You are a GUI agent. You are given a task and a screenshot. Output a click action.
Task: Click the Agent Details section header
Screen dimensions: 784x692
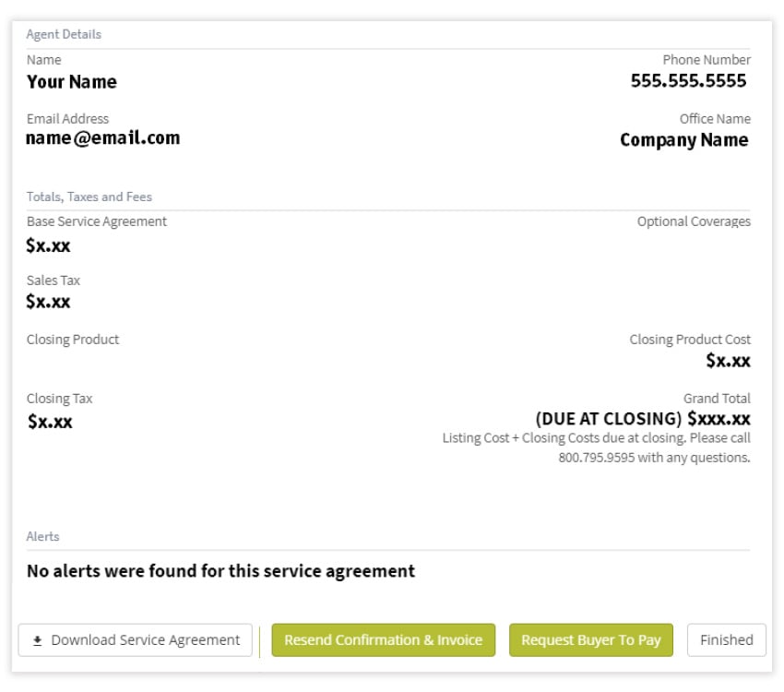coord(64,34)
